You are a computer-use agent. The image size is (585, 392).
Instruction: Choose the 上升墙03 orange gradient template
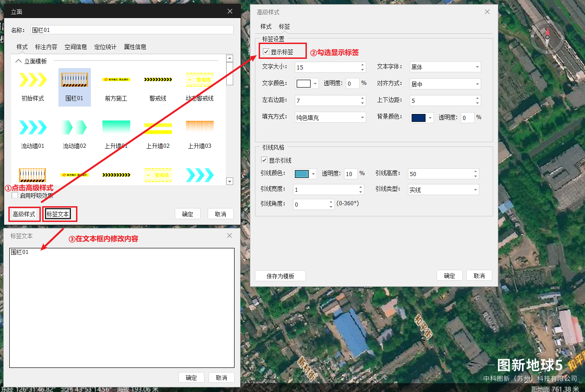click(x=199, y=127)
